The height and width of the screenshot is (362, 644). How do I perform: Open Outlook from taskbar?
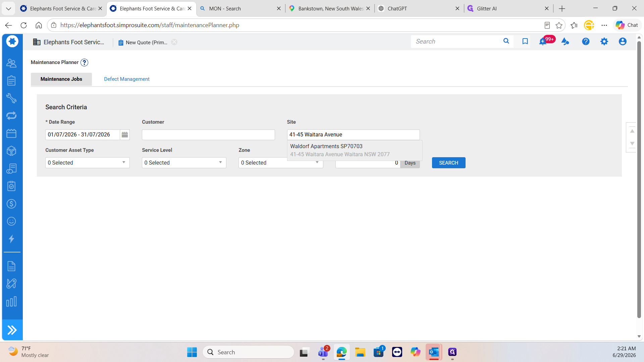point(434,352)
